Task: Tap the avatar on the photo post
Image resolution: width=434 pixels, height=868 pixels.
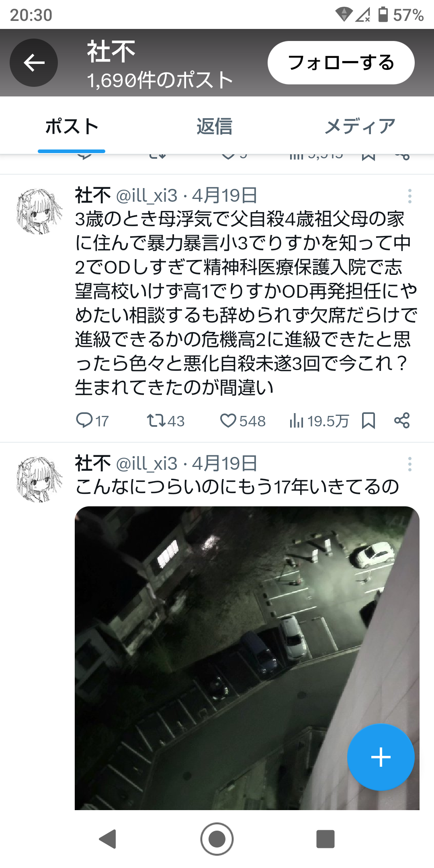Action: (x=39, y=479)
